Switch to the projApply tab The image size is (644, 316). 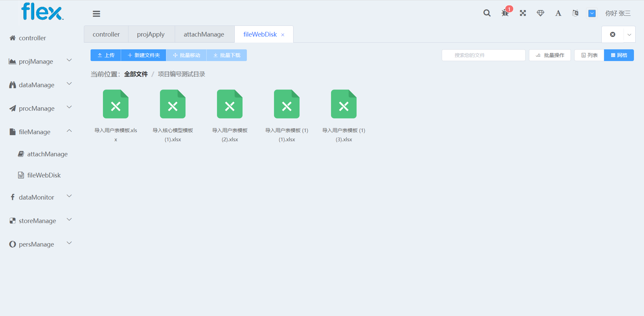[151, 34]
